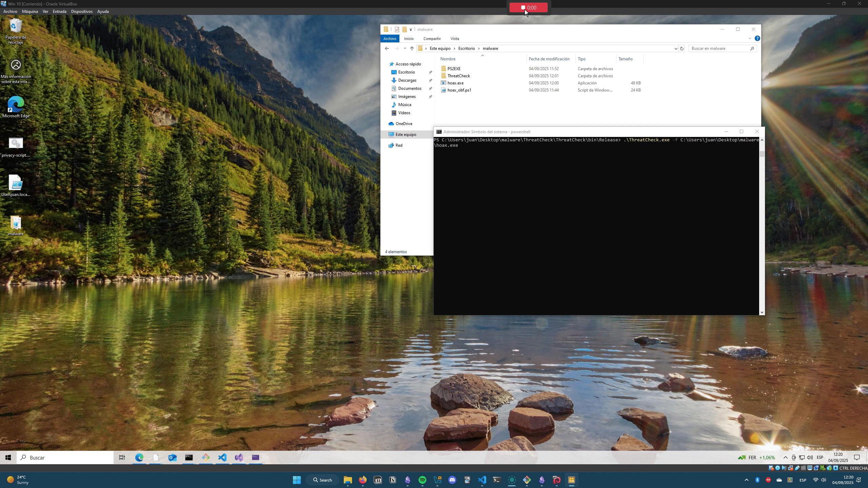868x488 pixels.
Task: Expand the Explorer ribbon chevron
Action: pyautogui.click(x=750, y=39)
